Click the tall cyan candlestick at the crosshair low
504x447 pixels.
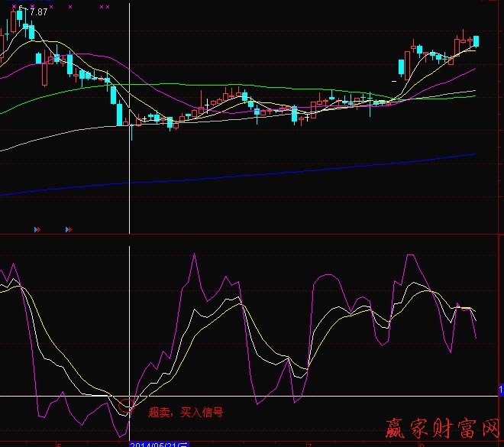tap(119, 115)
